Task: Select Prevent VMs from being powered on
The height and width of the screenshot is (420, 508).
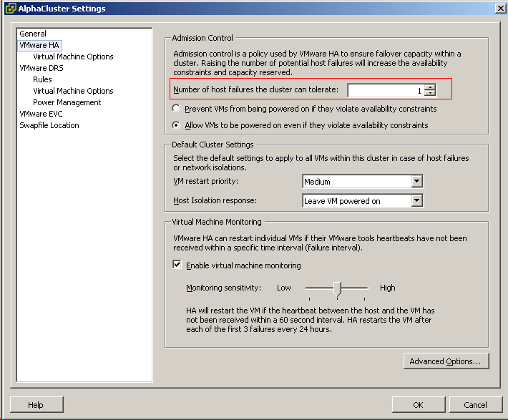Action: pyautogui.click(x=177, y=109)
